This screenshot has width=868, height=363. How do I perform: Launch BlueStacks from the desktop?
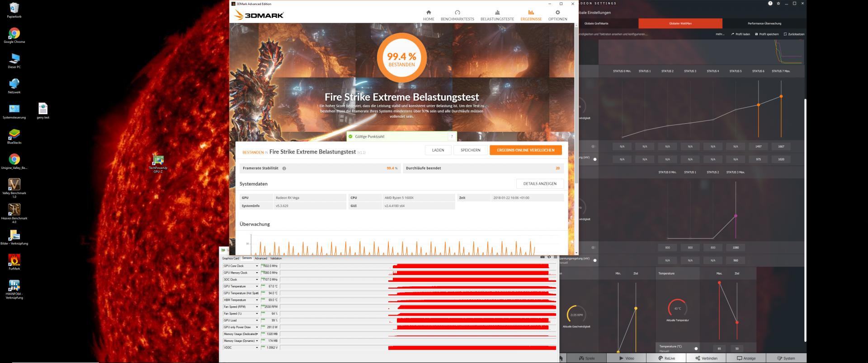14,136
